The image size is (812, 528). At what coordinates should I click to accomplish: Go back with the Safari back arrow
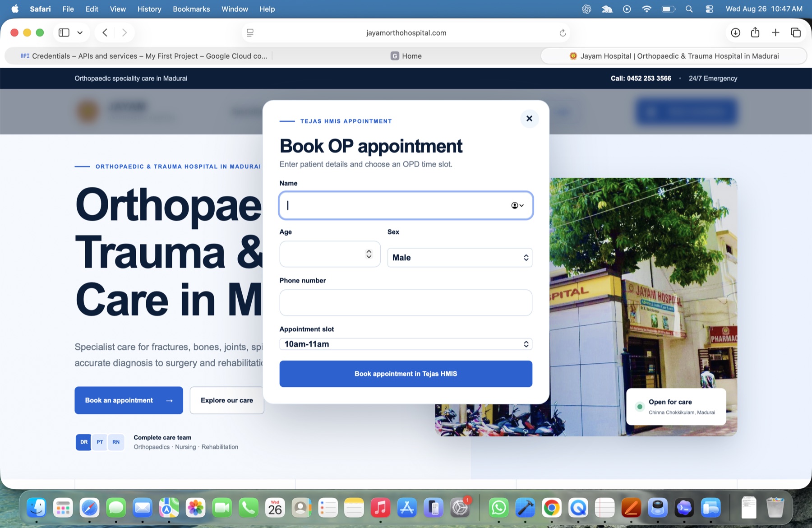(x=105, y=32)
